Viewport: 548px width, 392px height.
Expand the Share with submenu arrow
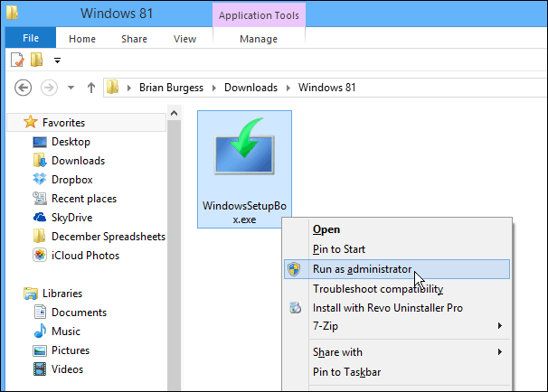coord(500,352)
